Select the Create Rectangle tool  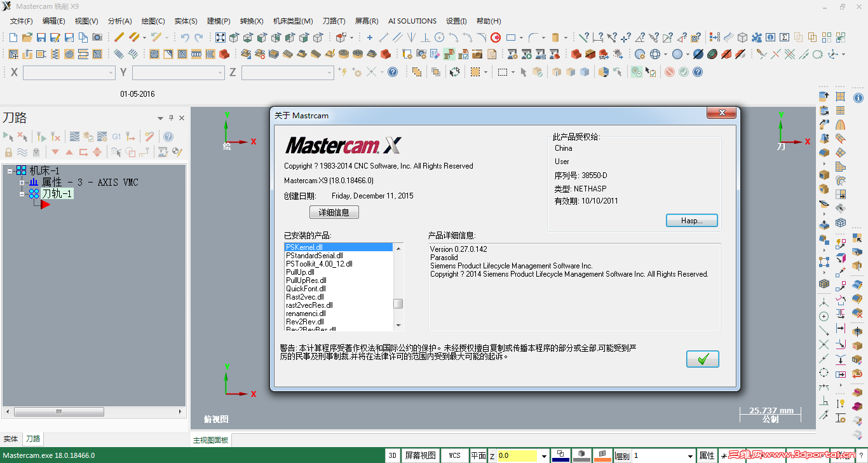pos(510,38)
